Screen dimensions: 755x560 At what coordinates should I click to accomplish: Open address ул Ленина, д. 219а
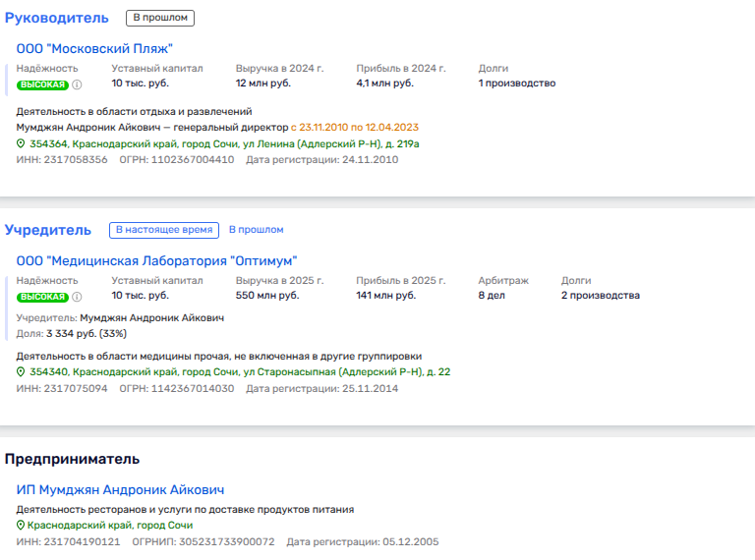(224, 143)
